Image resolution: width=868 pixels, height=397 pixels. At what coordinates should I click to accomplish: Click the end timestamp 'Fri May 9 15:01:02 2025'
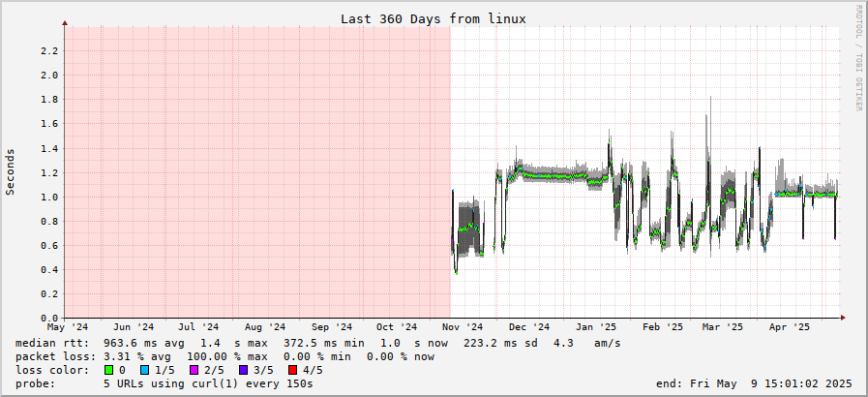tap(771, 383)
